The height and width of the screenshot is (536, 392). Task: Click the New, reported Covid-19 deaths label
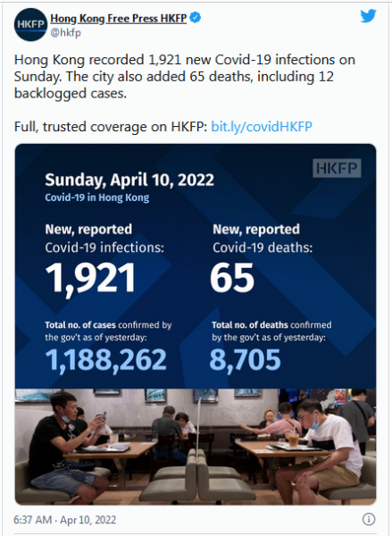coord(263,238)
